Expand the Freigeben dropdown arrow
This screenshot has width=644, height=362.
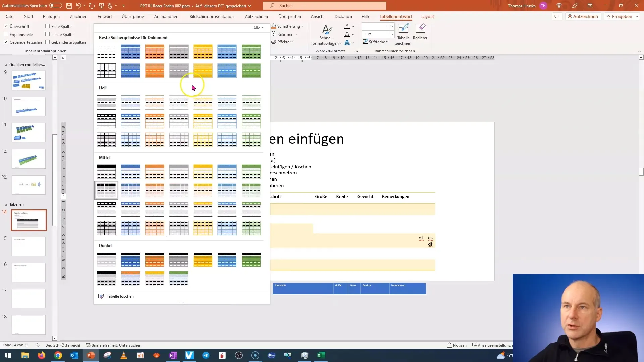[637, 16]
